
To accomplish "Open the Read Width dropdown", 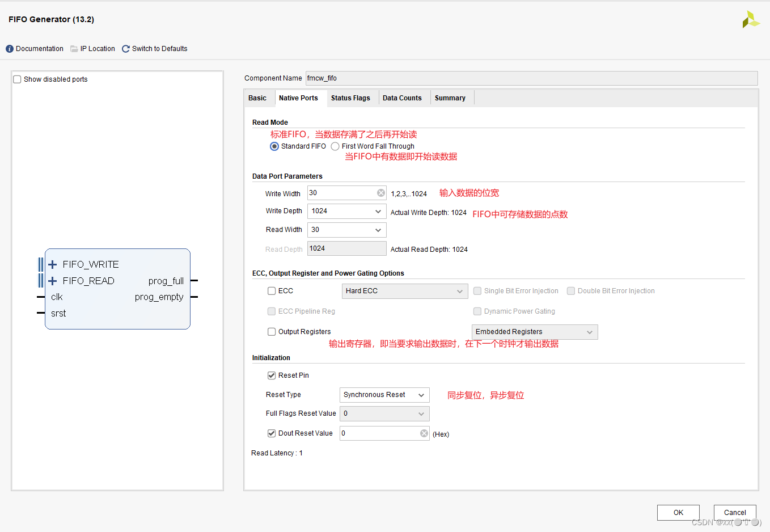I will [x=347, y=230].
